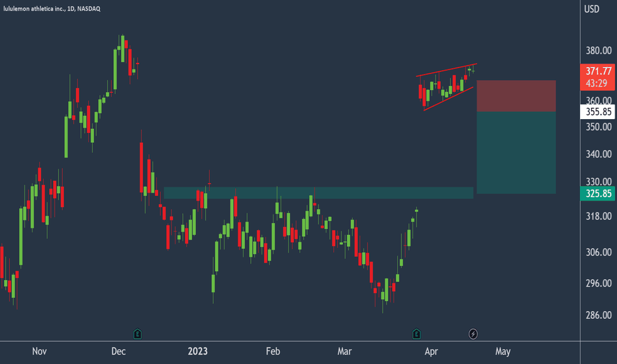
Task: Click the December earnings 'E' icon
Action: [137, 334]
